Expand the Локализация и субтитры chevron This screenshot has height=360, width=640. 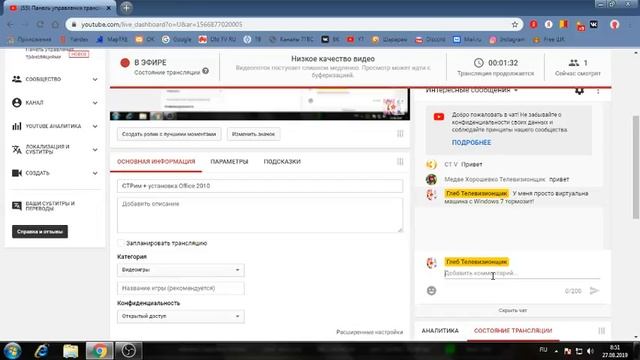(x=95, y=150)
